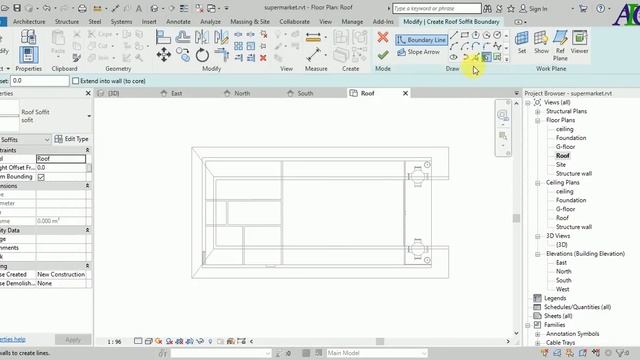Activate the Slope Arrow mode

coord(419,52)
